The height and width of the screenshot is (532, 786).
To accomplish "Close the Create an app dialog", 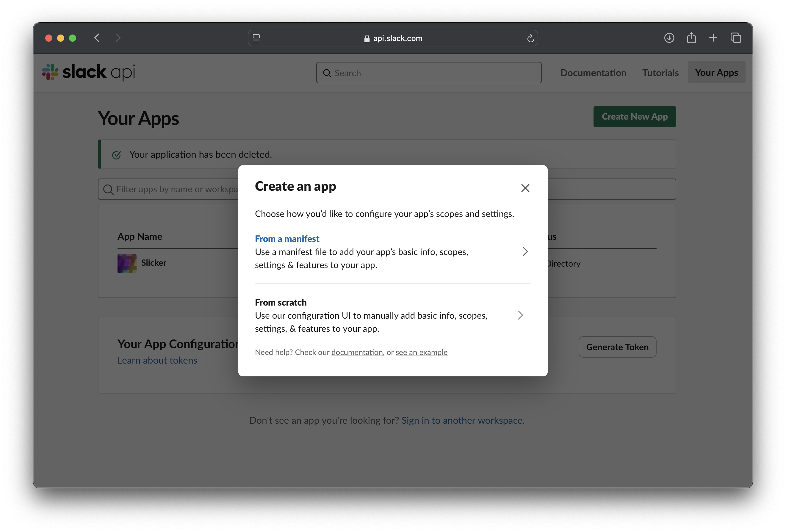I will coord(525,188).
